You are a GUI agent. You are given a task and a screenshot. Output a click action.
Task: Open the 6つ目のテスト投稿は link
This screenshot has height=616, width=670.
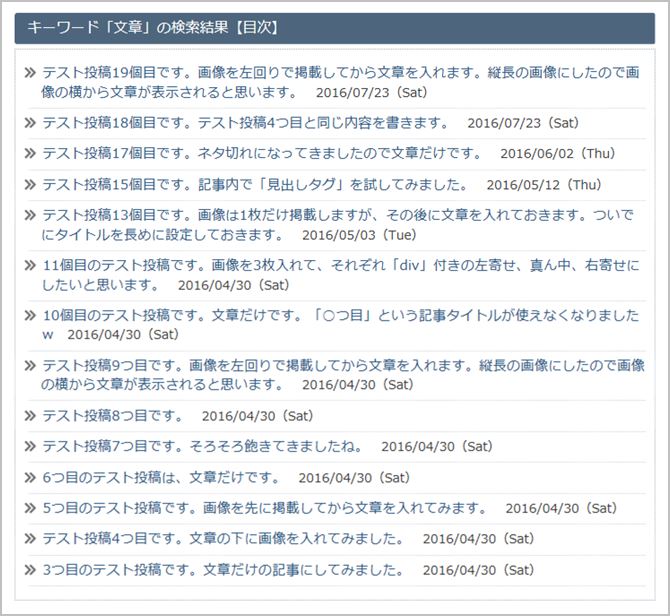pos(161,477)
